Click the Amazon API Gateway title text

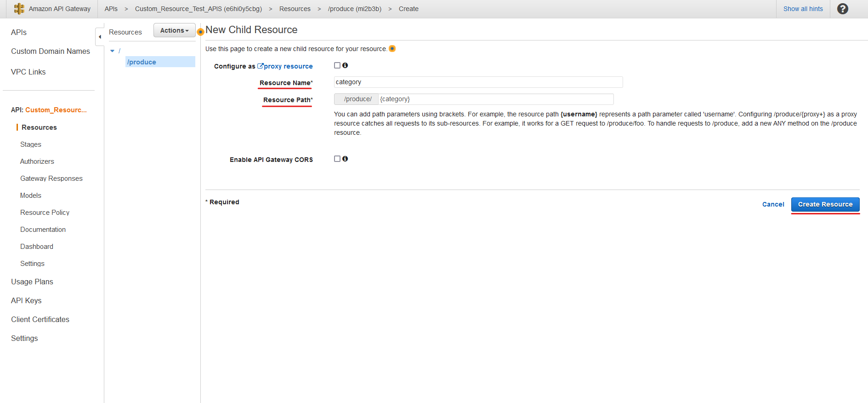[x=60, y=9]
